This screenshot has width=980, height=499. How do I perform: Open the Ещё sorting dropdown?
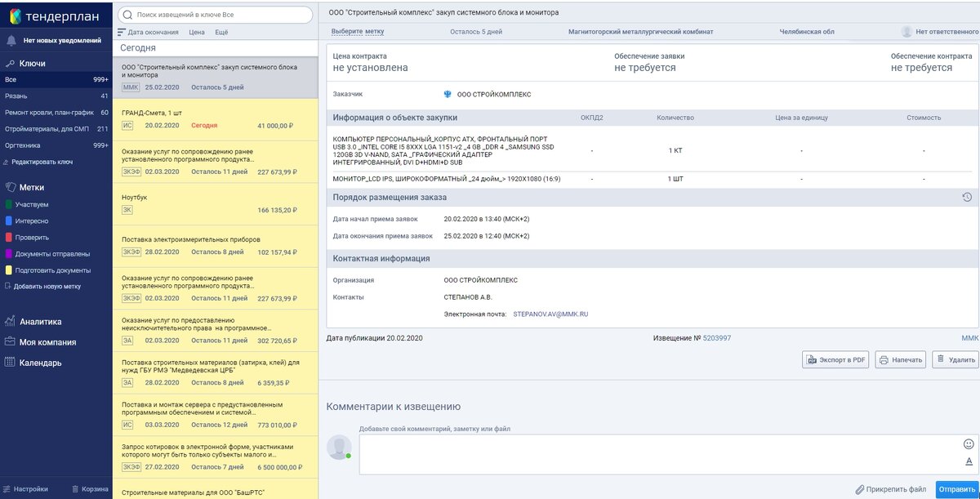tap(221, 33)
